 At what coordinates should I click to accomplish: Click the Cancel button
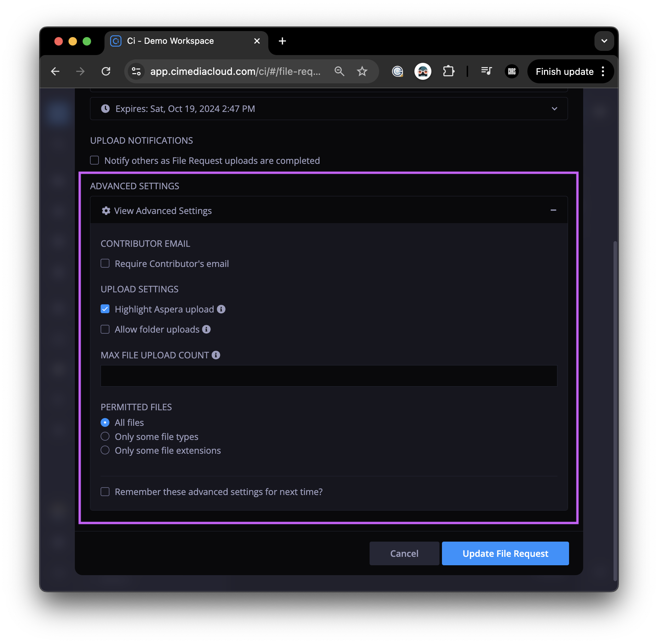point(404,553)
